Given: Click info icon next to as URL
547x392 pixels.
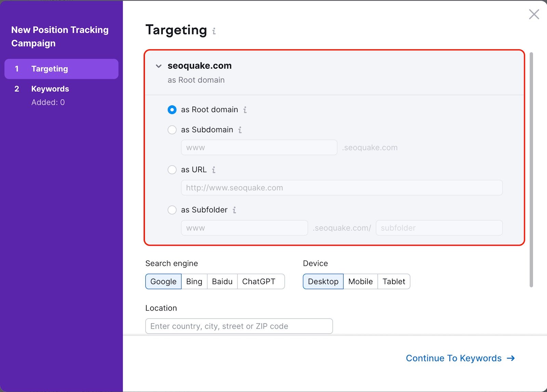Looking at the screenshot, I should (x=214, y=170).
